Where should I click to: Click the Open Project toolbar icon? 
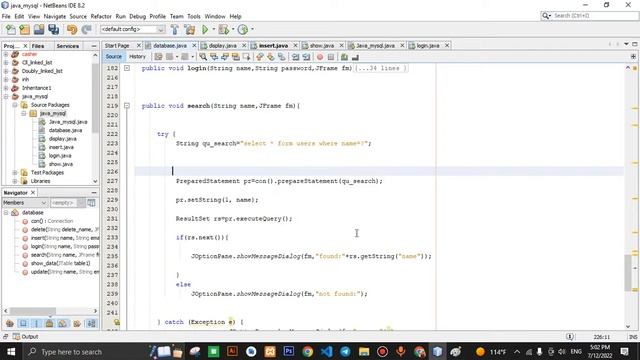[39, 29]
